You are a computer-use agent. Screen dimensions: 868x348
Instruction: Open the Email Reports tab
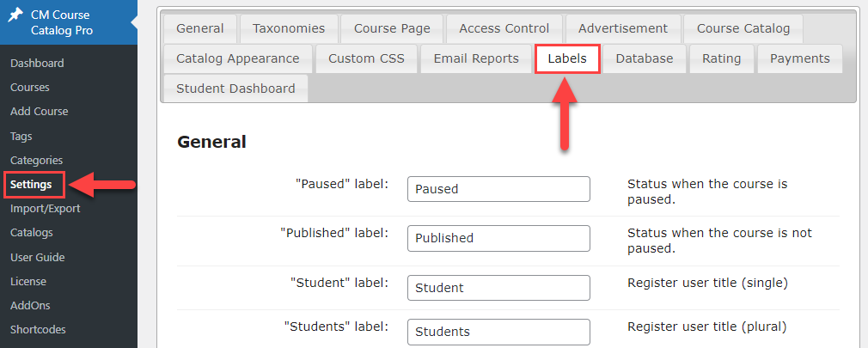[476, 58]
